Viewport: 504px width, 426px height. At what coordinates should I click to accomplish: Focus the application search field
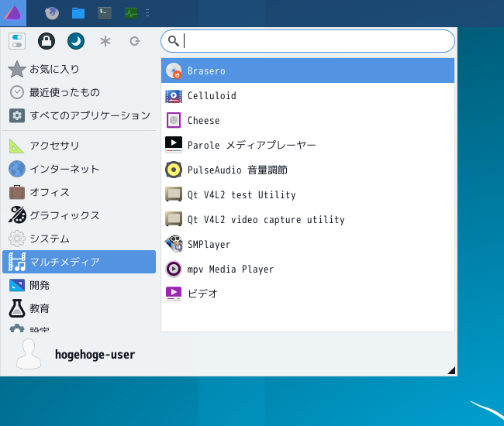pyautogui.click(x=308, y=41)
